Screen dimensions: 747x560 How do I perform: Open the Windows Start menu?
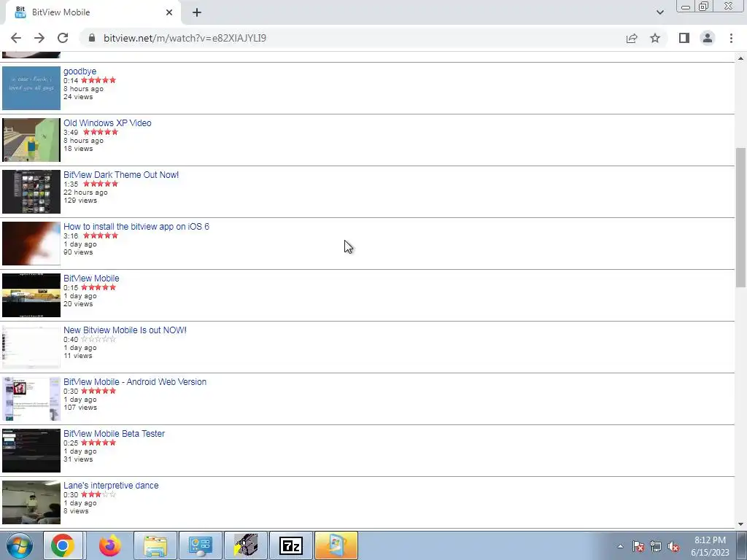(x=19, y=545)
